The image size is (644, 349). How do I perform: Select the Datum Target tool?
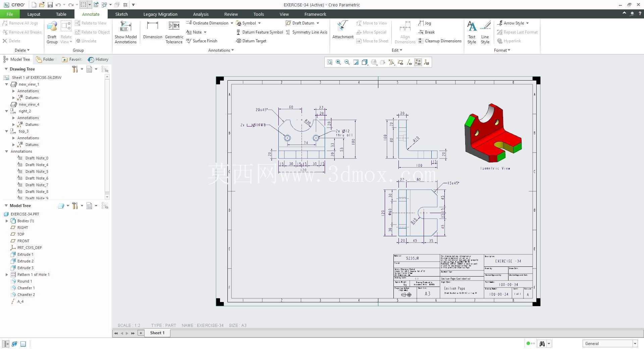coord(251,41)
